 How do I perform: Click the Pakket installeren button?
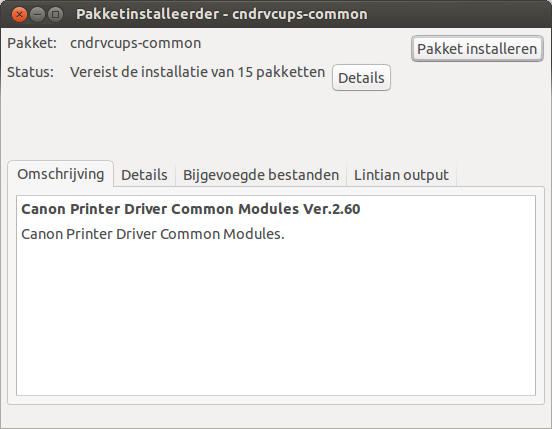[x=477, y=49]
